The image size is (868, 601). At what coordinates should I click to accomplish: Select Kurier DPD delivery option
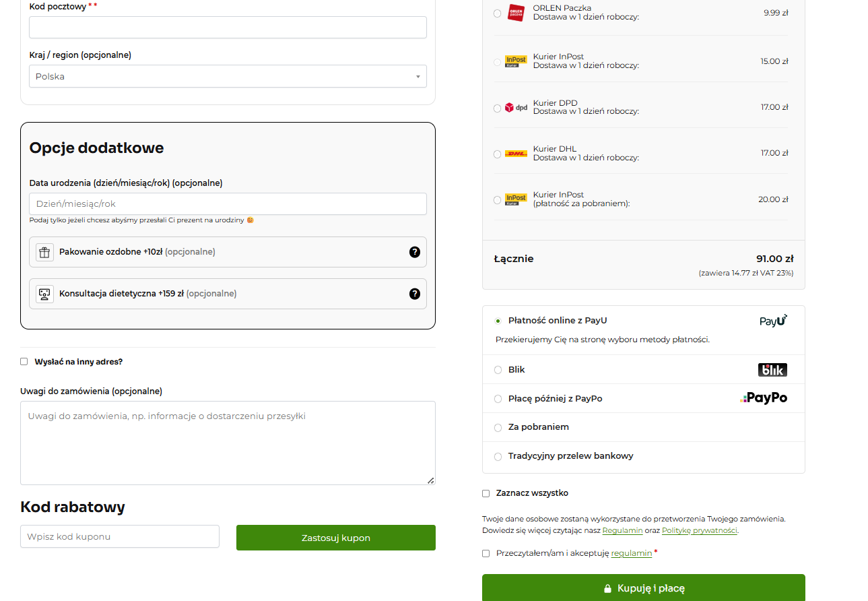(497, 108)
